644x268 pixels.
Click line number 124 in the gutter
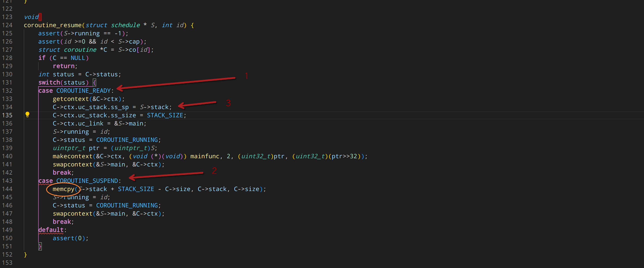coord(7,25)
